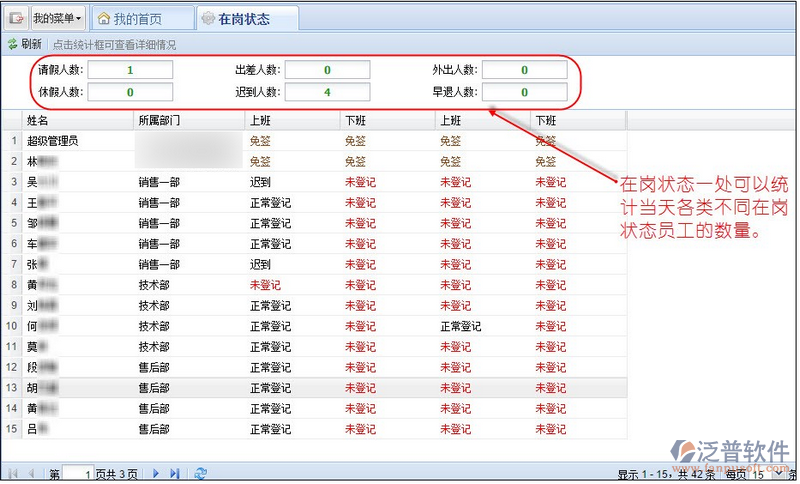
Task: Go to previous page icon in pager
Action: 31,474
